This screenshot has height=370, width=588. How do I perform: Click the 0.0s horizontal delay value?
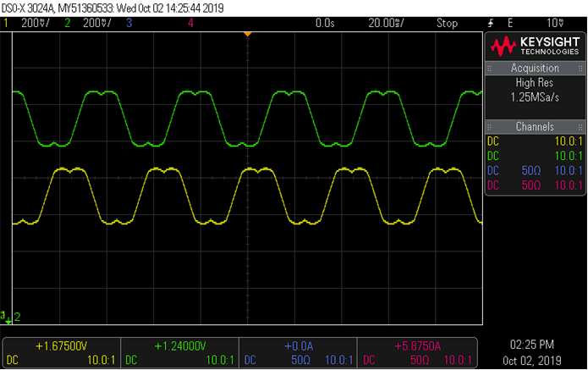coord(325,23)
